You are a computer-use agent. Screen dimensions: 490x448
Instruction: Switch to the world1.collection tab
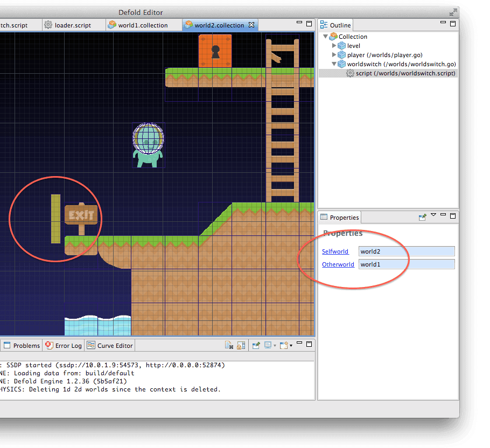click(x=142, y=25)
